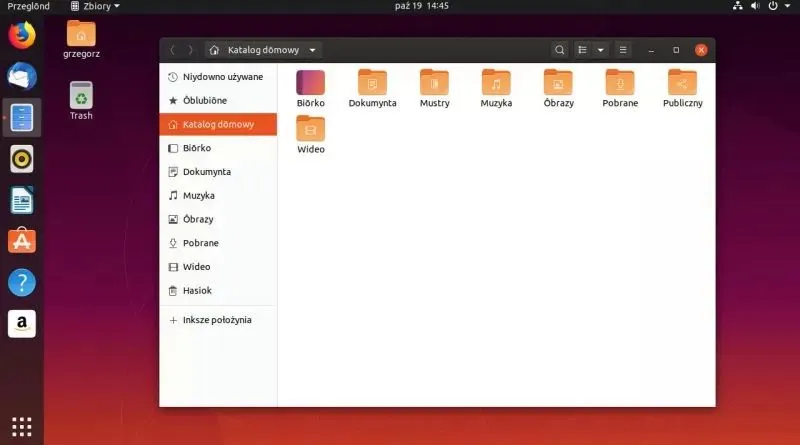800x445 pixels.
Task: Open the Help icon in dock
Action: click(x=22, y=282)
